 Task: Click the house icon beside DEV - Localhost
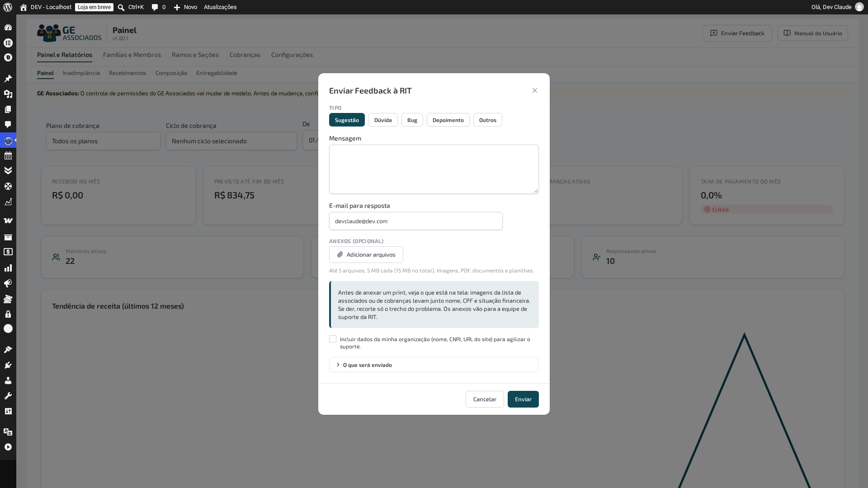(x=24, y=7)
